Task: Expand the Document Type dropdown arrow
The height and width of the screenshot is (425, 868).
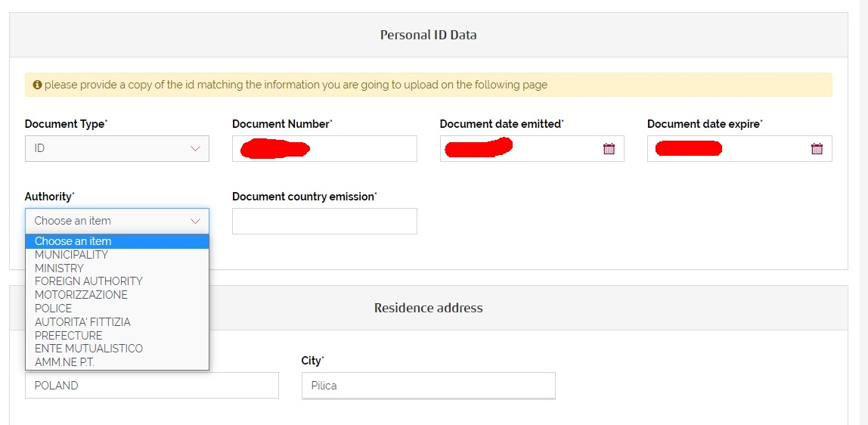Action: pyautogui.click(x=195, y=148)
